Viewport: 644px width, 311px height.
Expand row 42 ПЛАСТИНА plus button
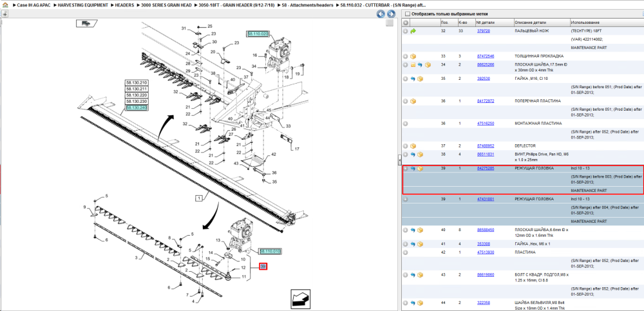coord(405,252)
